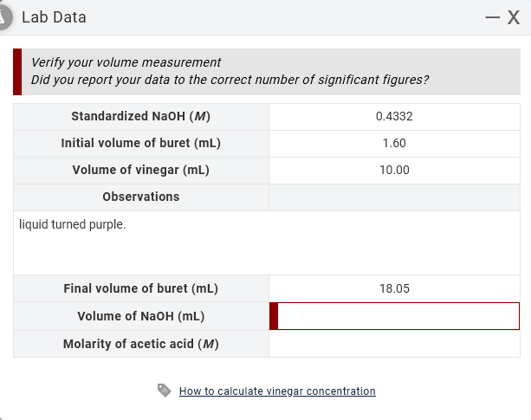The image size is (531, 420).
Task: Click the 'Standardized NaOH (M)' label
Action: [x=141, y=116]
